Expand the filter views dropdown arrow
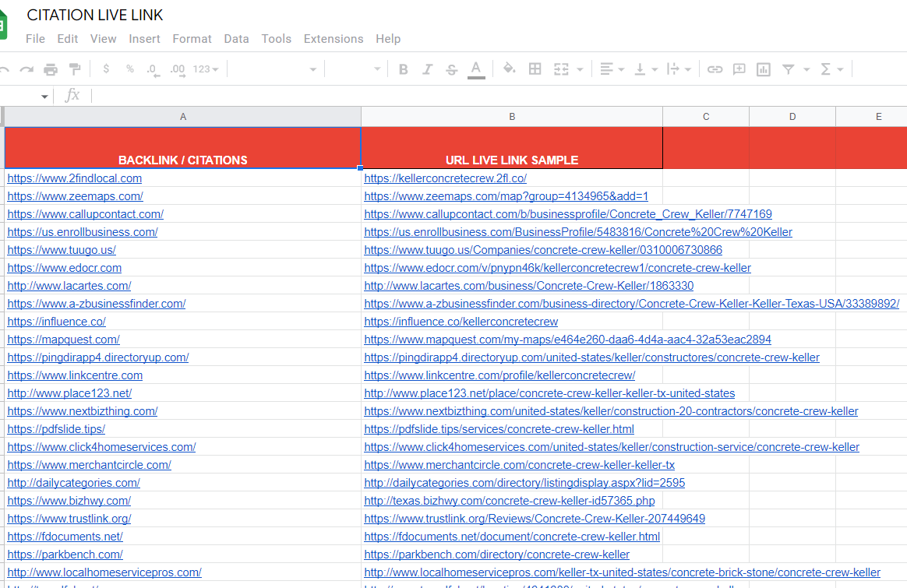907x588 pixels. point(806,69)
